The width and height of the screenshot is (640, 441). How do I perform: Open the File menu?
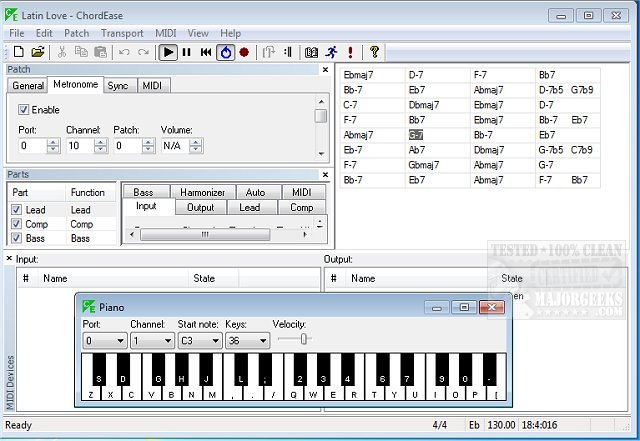pos(17,33)
